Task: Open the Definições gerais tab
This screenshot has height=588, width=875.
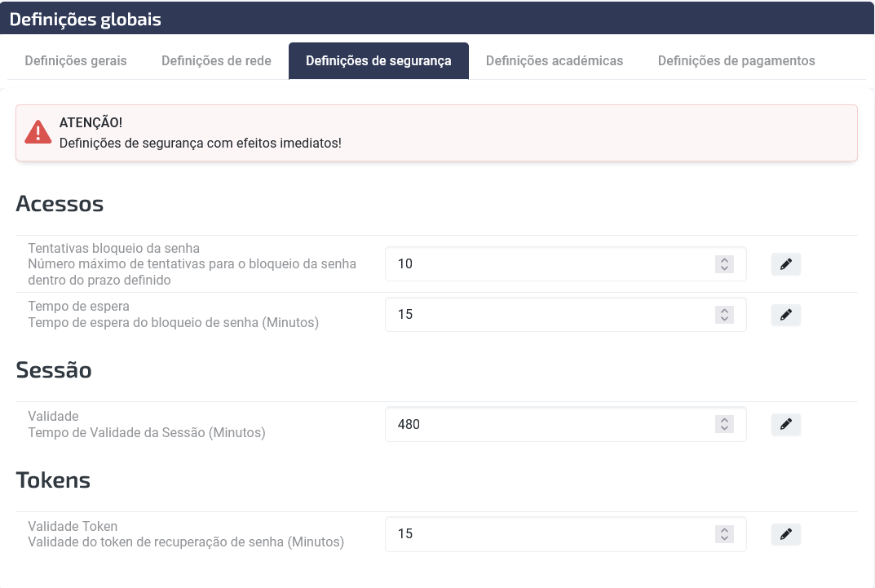Action: (76, 61)
